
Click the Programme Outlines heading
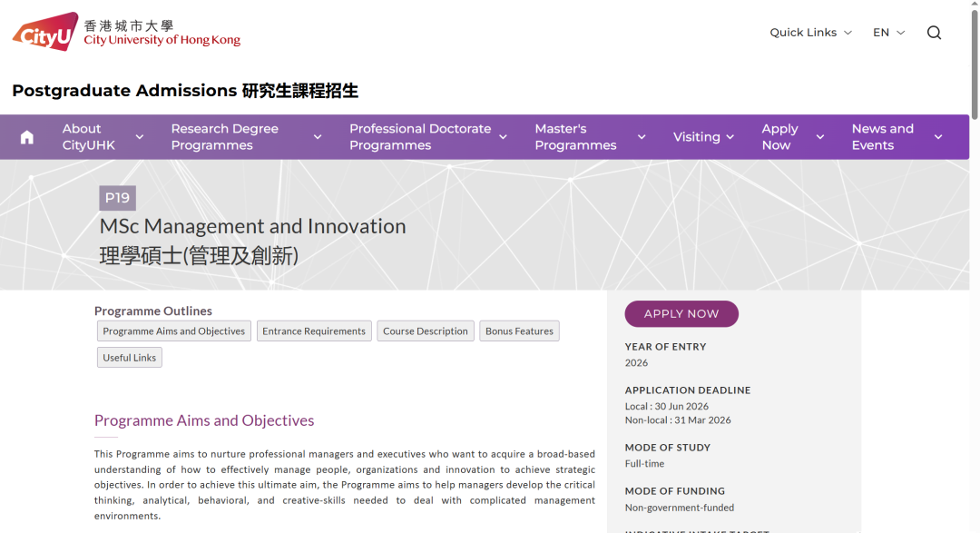(153, 311)
